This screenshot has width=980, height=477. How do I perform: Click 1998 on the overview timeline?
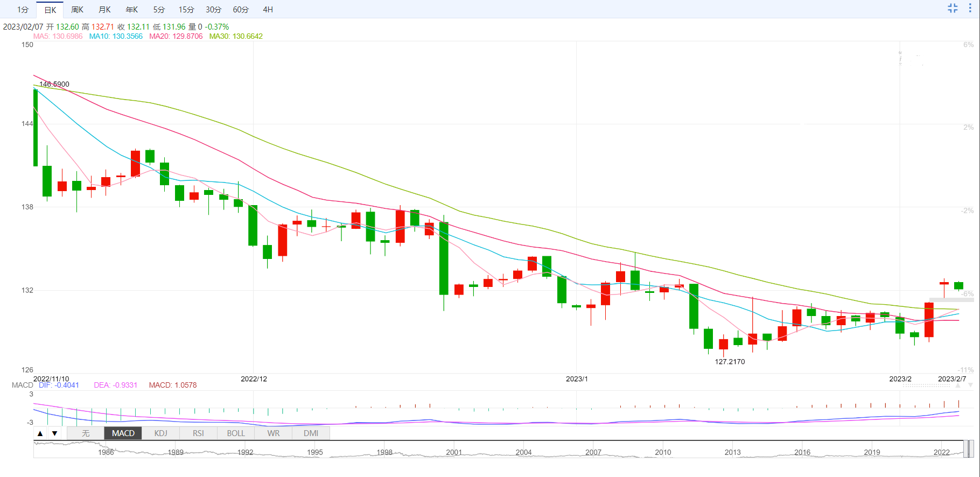pos(384,452)
